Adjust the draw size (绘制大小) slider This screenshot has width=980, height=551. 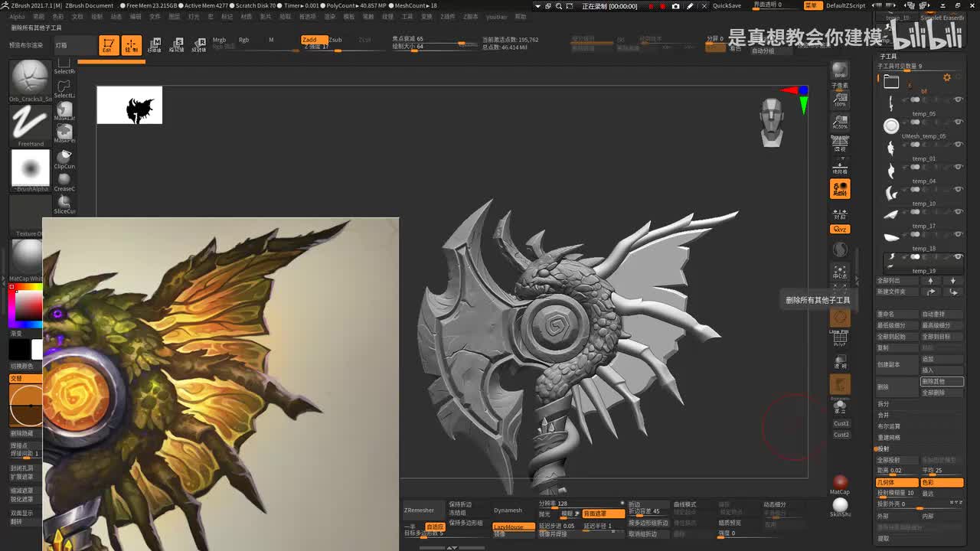435,47
